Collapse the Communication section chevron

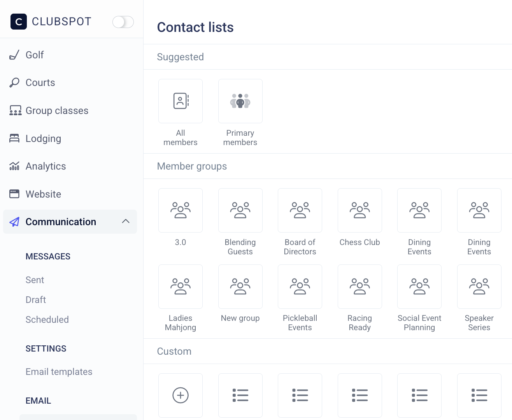[126, 221]
